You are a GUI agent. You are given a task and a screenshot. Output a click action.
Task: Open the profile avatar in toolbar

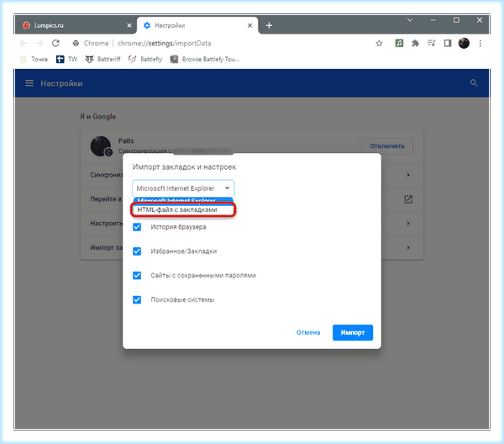coord(464,43)
